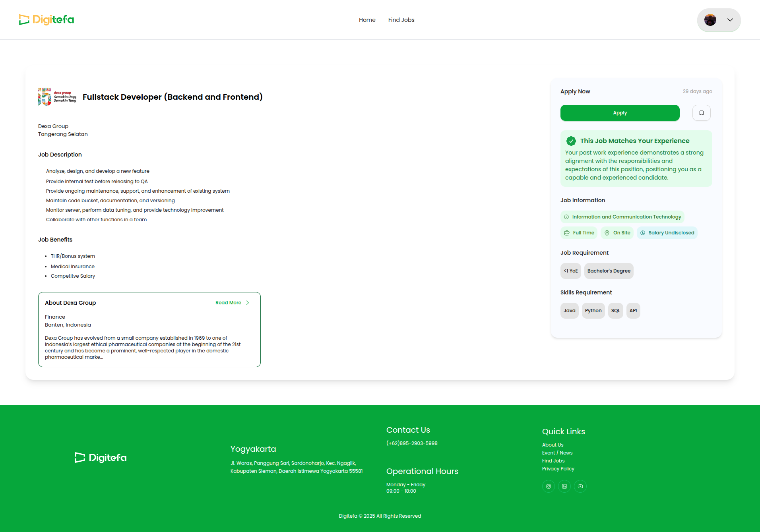Viewport: 760px width, 532px height.
Task: Click the phone number (+62)895-2903-5998
Action: pos(412,443)
